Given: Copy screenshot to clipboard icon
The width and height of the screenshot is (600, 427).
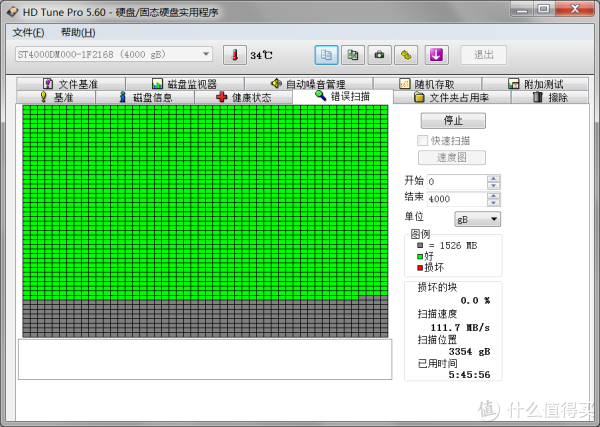Looking at the screenshot, I should [x=353, y=55].
